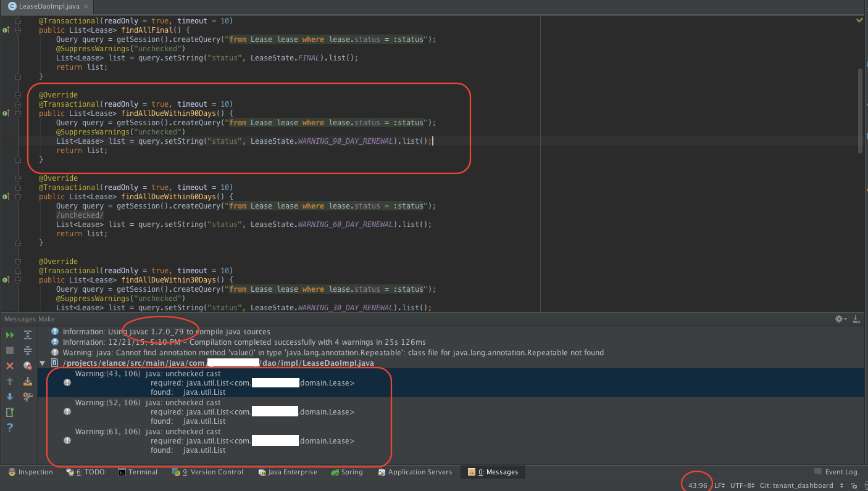Fold the @Override annotation above findAllDueWithin90Days
This screenshot has height=491, width=868.
pyautogui.click(x=19, y=95)
